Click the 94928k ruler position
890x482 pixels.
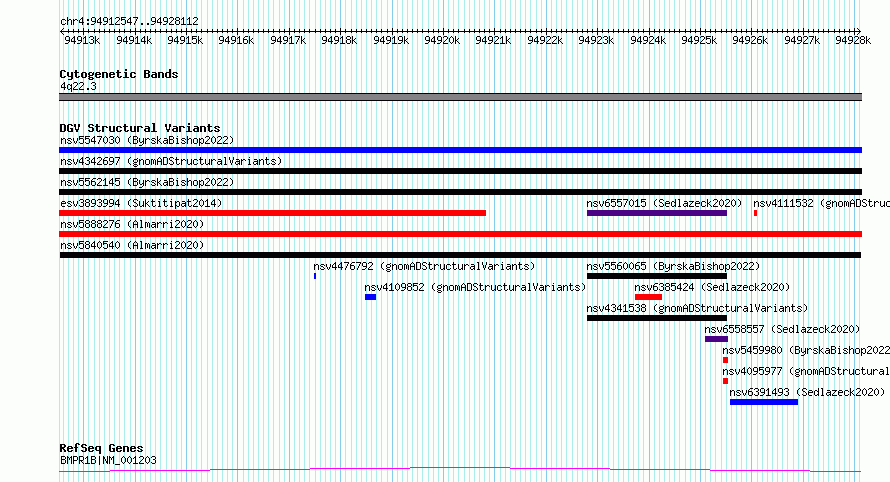[854, 40]
